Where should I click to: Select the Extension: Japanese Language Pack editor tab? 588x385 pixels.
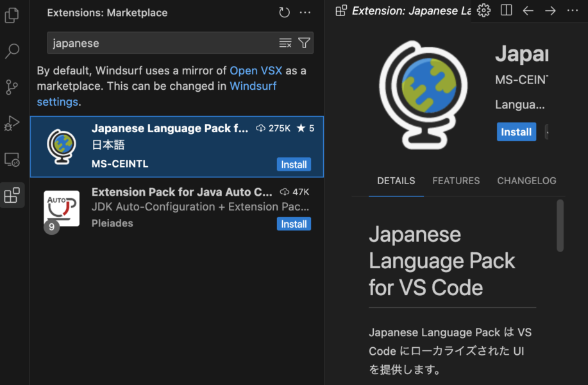tap(403, 11)
